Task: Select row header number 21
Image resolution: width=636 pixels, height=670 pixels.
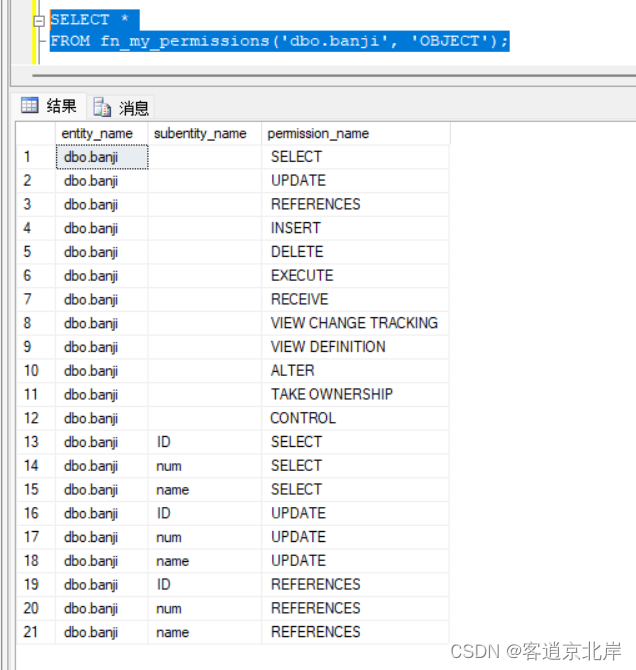Action: 36,632
